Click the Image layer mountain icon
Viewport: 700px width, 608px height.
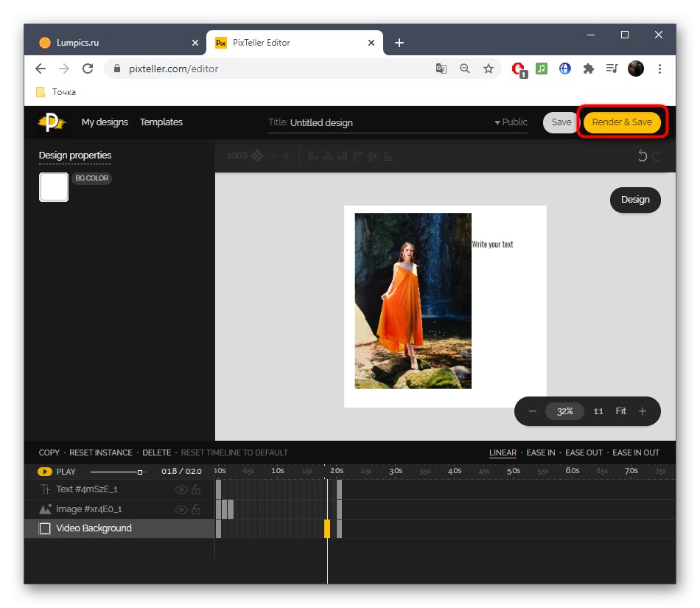pos(44,509)
